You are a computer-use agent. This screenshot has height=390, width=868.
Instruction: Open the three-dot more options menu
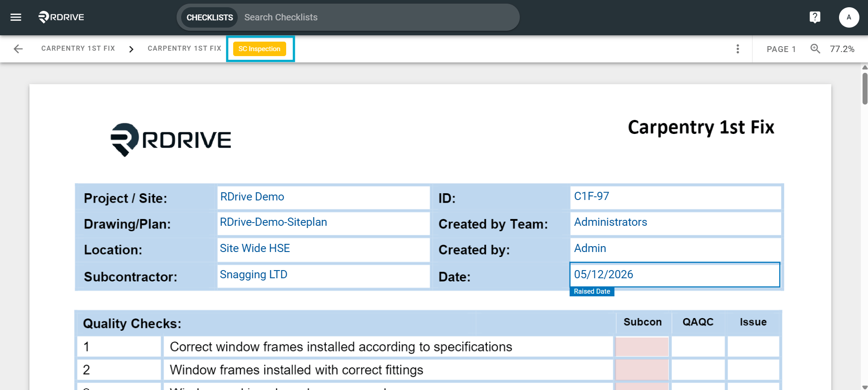click(738, 49)
